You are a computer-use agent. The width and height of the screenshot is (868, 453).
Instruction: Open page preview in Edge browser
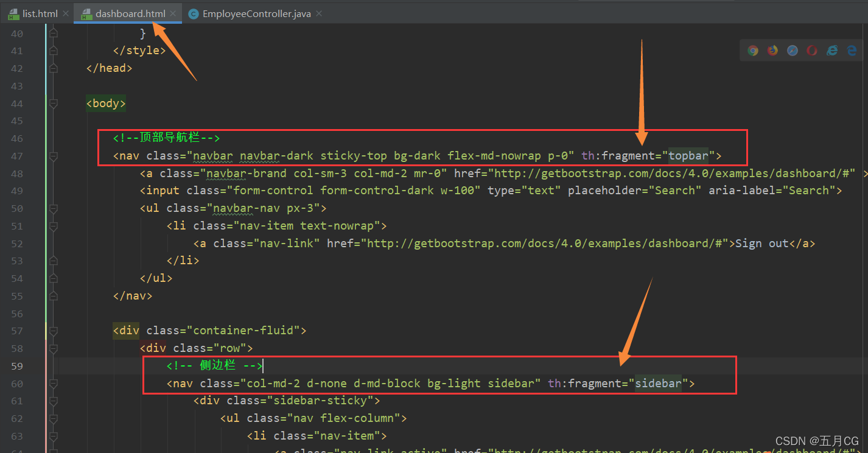(852, 51)
